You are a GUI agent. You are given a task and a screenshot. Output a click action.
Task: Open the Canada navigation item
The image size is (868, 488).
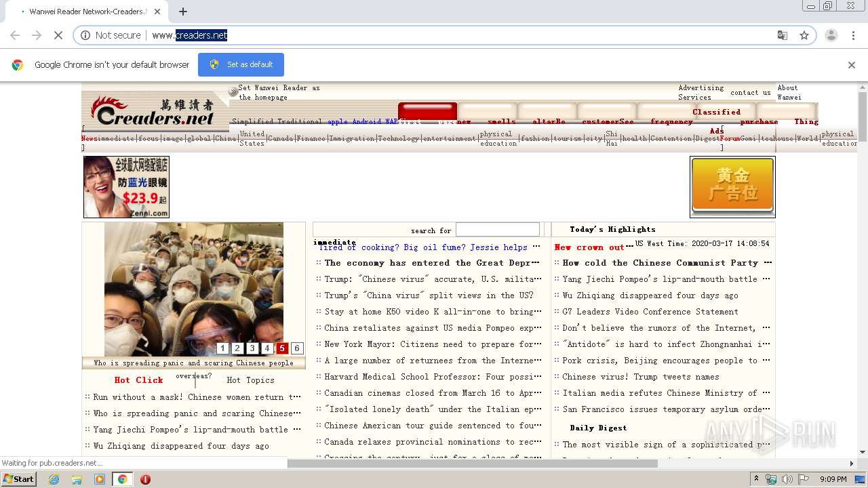(280, 138)
